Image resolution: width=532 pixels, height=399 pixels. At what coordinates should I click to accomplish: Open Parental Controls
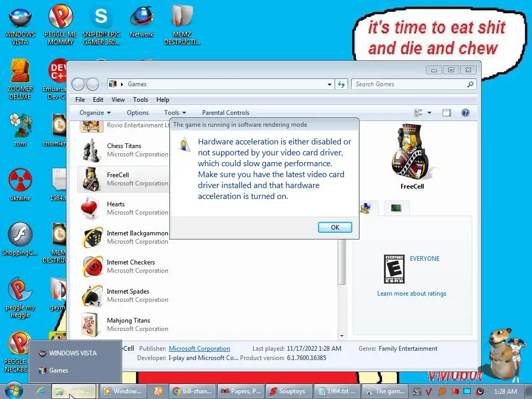(x=225, y=113)
